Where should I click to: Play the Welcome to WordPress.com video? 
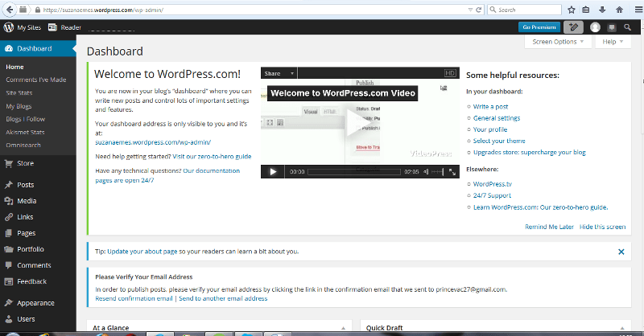pyautogui.click(x=357, y=122)
